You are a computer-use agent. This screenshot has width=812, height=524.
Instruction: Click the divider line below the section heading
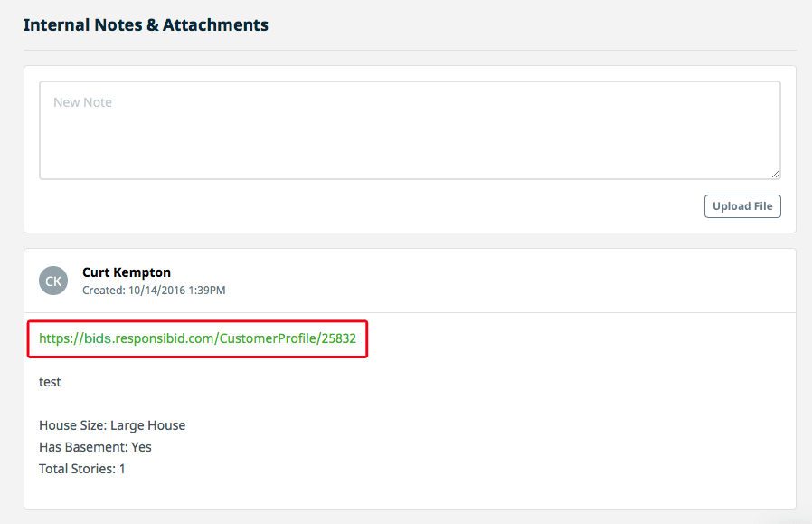pyautogui.click(x=410, y=51)
